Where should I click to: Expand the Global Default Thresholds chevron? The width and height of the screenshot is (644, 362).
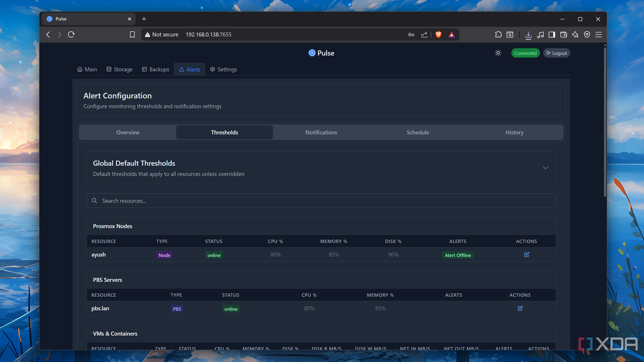click(x=546, y=168)
